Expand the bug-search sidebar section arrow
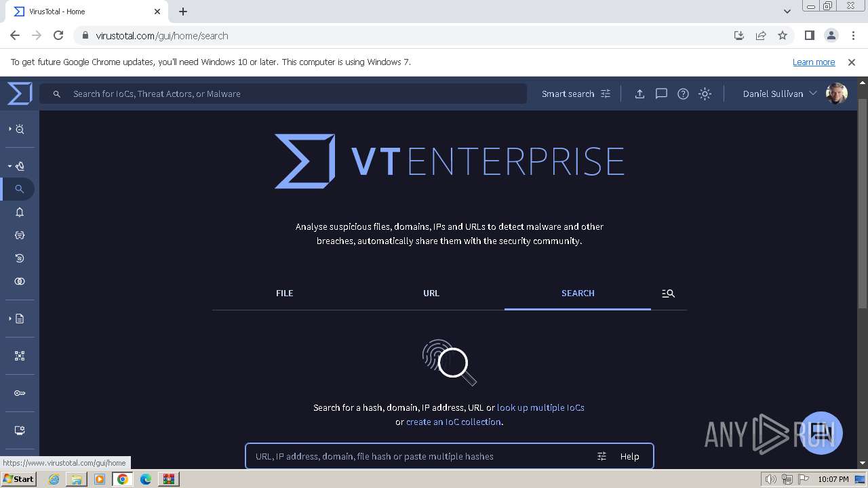This screenshot has height=488, width=868. (x=9, y=129)
